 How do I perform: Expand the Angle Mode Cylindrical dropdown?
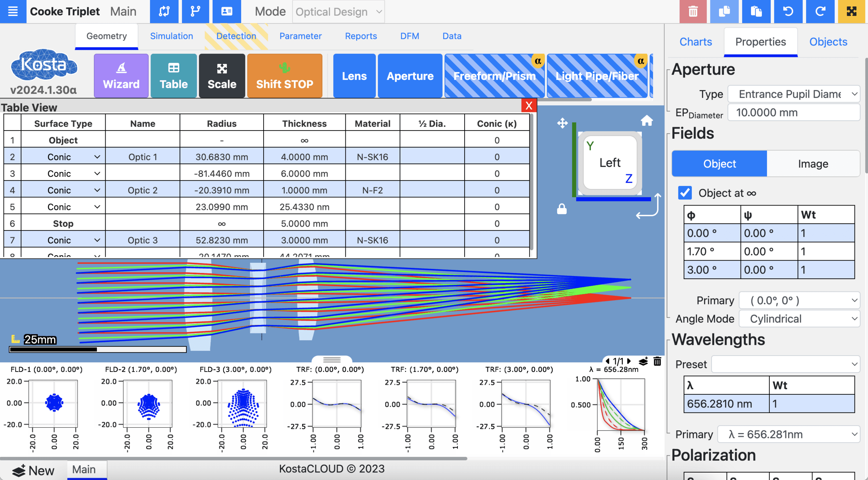click(x=799, y=319)
